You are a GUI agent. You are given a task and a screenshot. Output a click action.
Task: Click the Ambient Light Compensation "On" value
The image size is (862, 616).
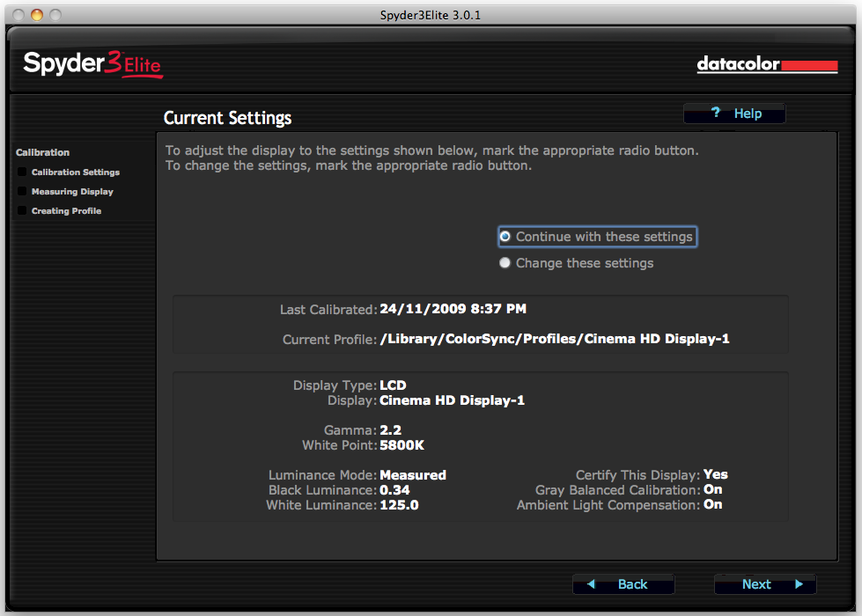[712, 504]
